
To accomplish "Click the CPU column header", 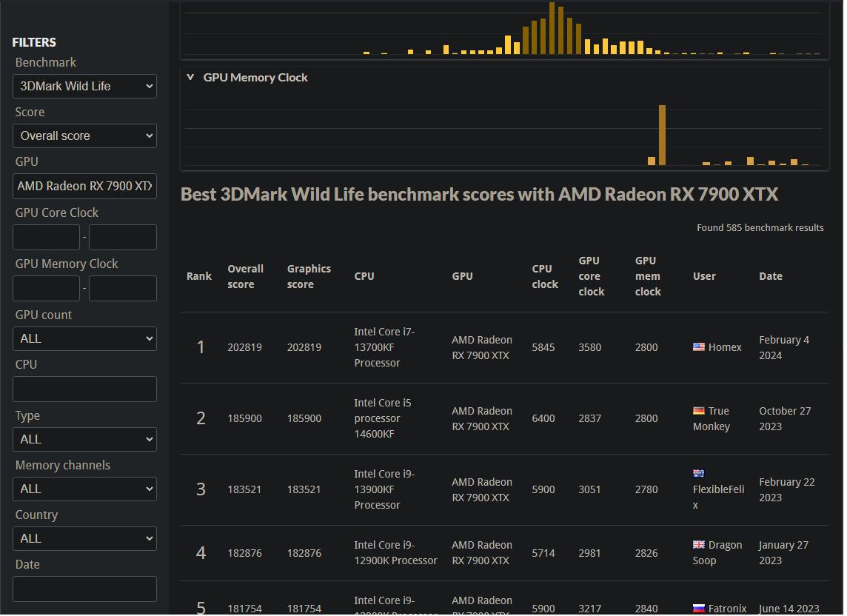I will click(x=364, y=277).
